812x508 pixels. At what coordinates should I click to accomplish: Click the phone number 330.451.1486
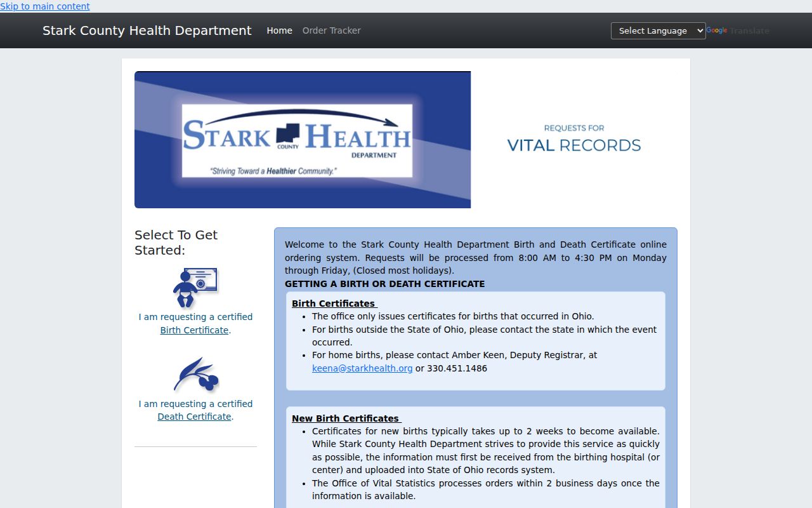pos(457,368)
